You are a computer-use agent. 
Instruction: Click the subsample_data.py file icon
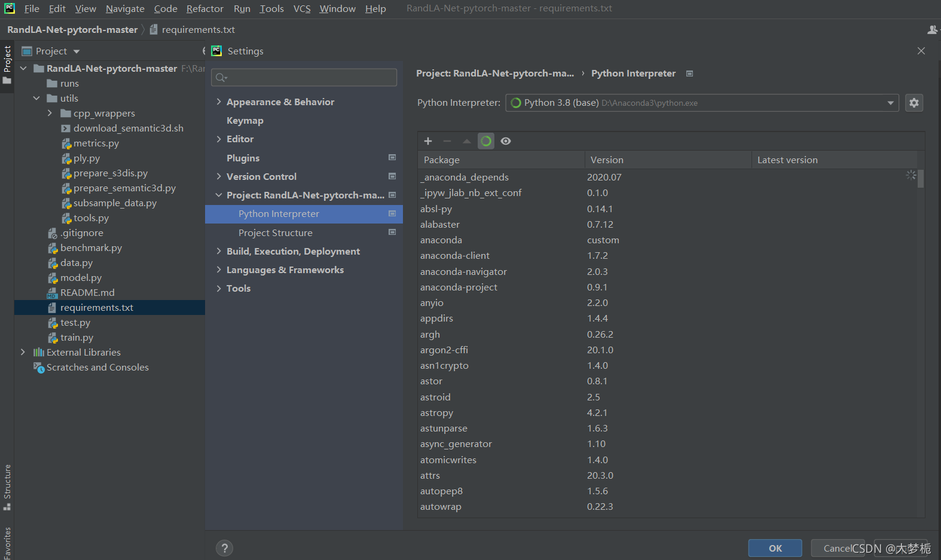point(66,203)
